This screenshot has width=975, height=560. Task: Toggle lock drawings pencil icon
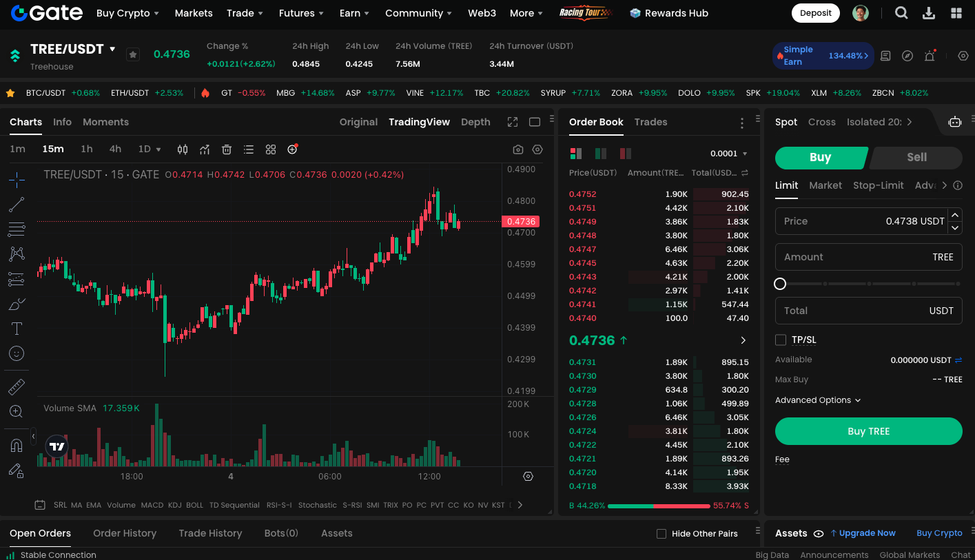coord(17,470)
